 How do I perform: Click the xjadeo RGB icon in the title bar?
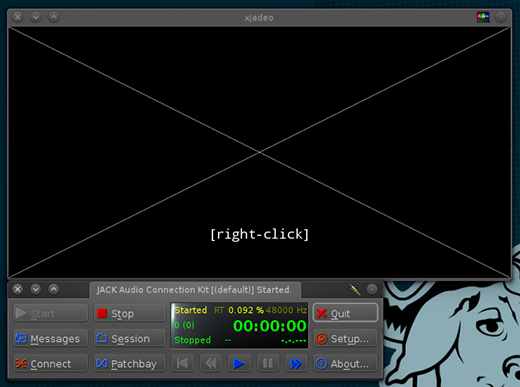[483, 17]
